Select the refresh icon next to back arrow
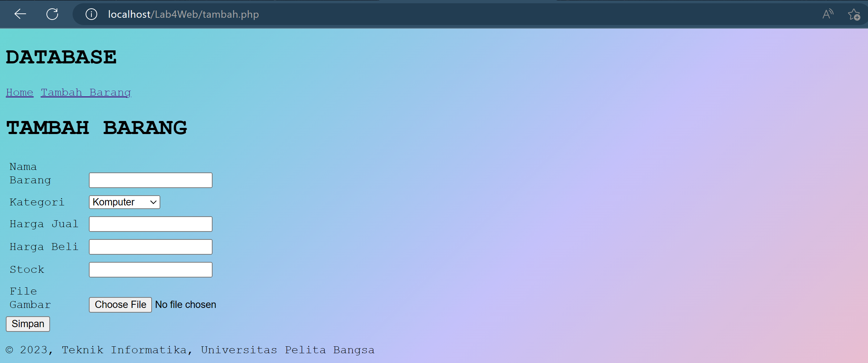This screenshot has width=868, height=363. point(52,14)
